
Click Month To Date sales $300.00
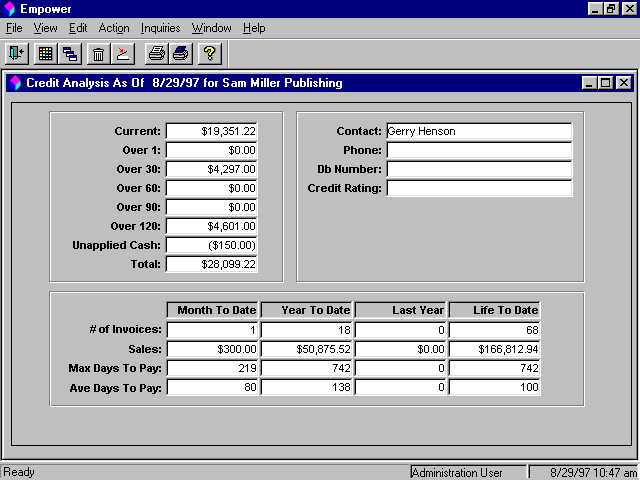(212, 349)
